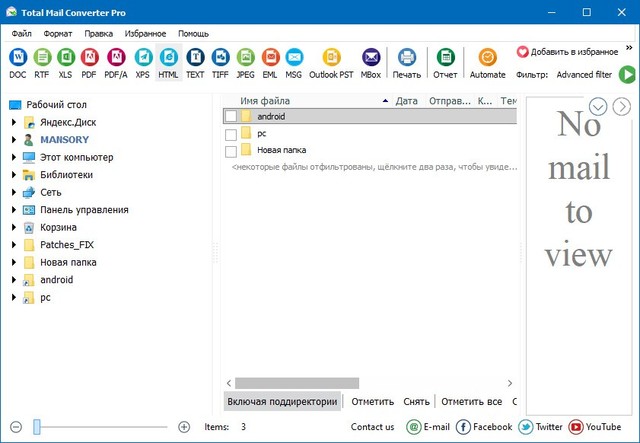Open the Facebook link

[484, 427]
